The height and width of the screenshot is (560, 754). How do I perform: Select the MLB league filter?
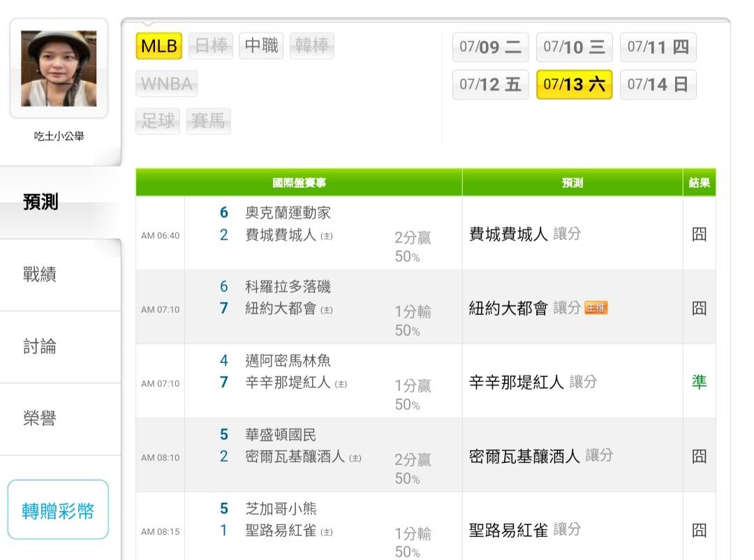[159, 45]
